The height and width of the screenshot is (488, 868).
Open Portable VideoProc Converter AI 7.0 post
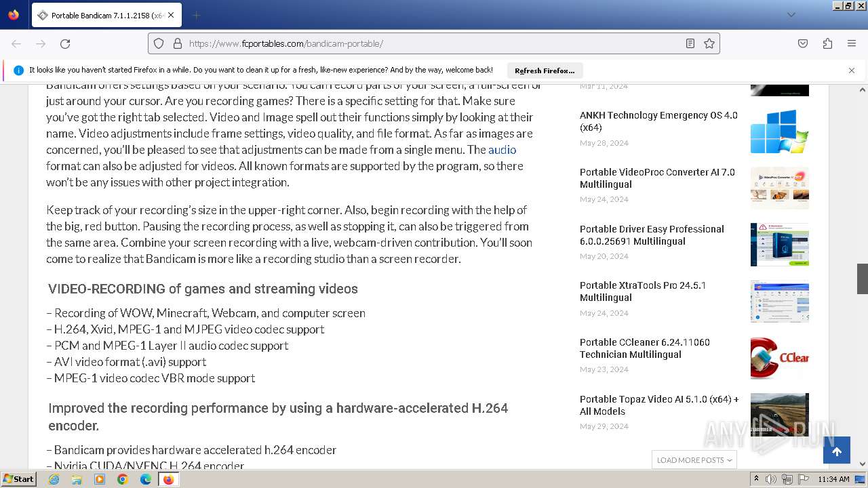(657, 178)
